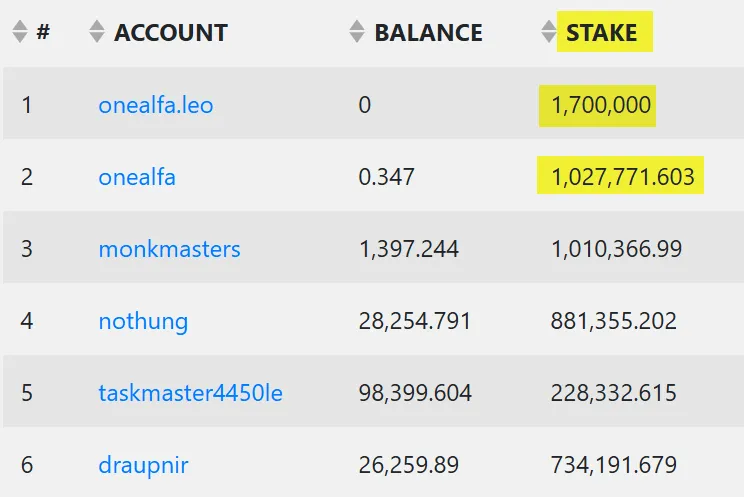Viewport: 744px width, 497px height.
Task: Select the highlighted STAKE column header
Action: (602, 33)
